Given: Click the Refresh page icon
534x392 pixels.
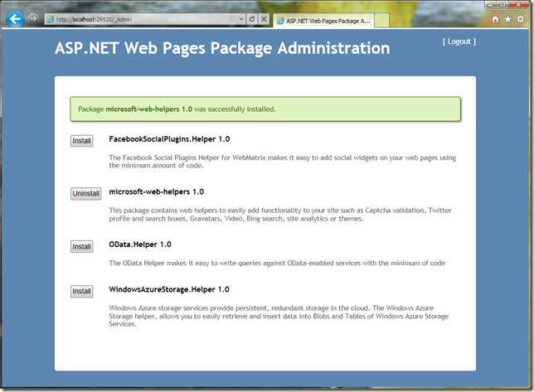Looking at the screenshot, I should click(x=252, y=19).
